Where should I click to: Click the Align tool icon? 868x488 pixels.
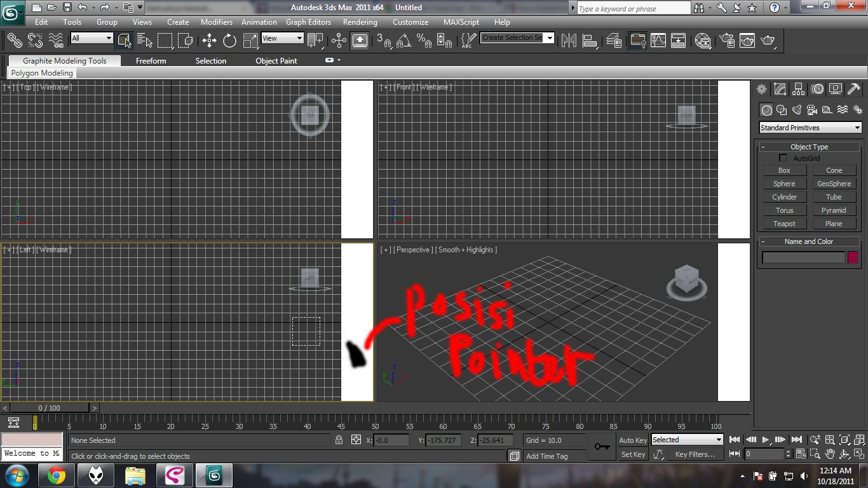pos(590,41)
